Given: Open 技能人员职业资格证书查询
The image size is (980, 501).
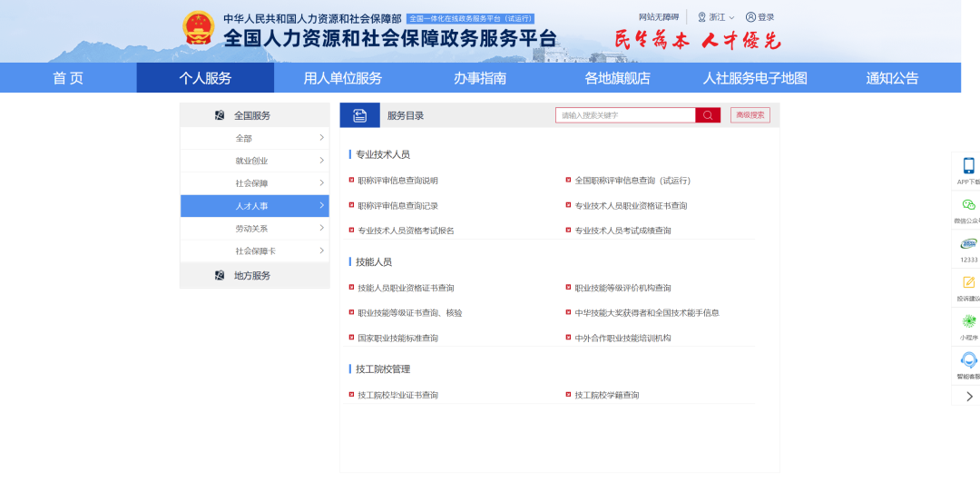Looking at the screenshot, I should point(407,288).
